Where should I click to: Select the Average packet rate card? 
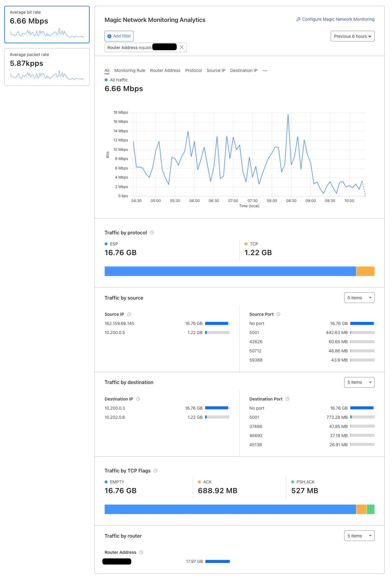click(47, 67)
